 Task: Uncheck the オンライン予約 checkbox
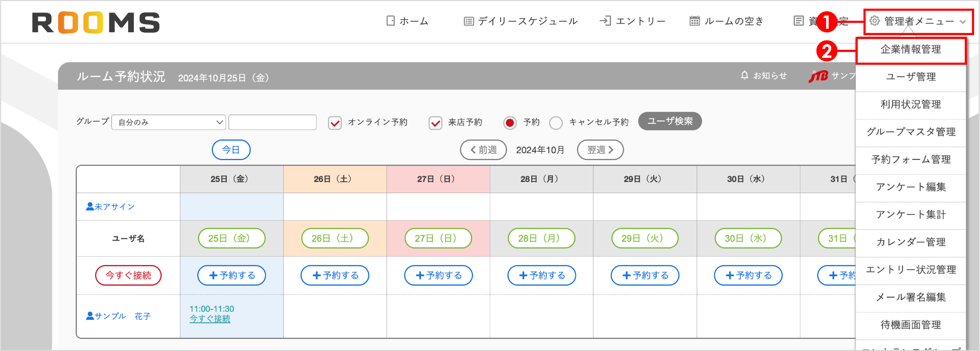(x=335, y=123)
